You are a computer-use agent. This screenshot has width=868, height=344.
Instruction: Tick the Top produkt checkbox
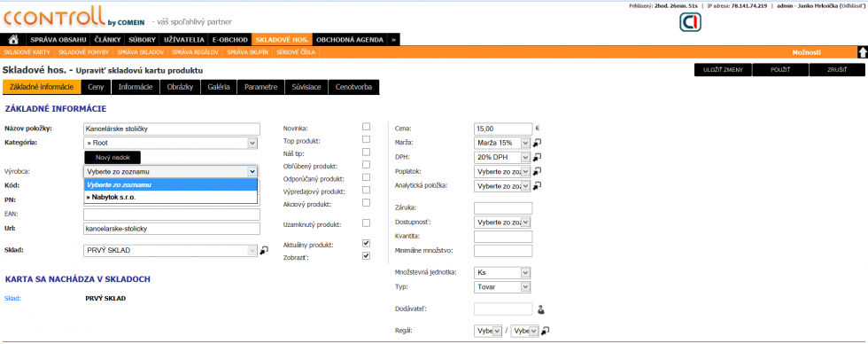pos(366,139)
